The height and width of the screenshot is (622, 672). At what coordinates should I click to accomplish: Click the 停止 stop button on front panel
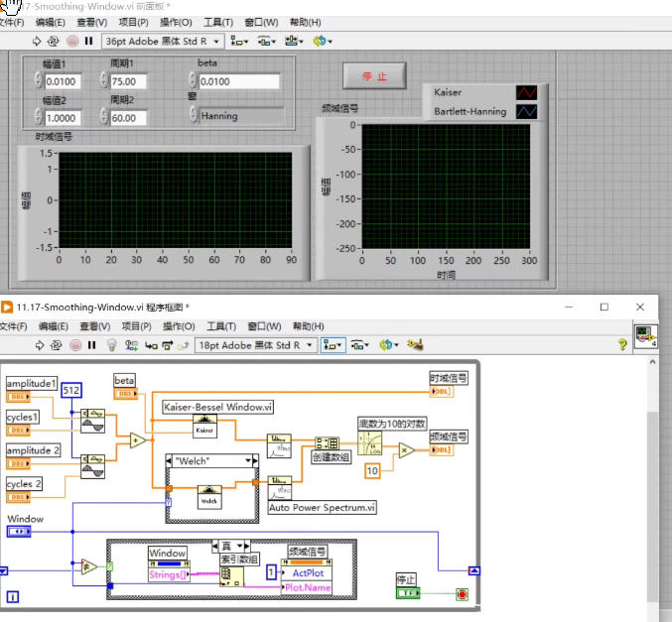(374, 75)
